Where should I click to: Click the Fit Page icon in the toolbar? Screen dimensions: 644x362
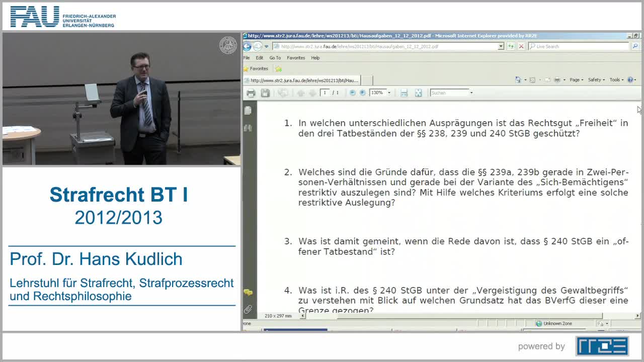point(418,93)
